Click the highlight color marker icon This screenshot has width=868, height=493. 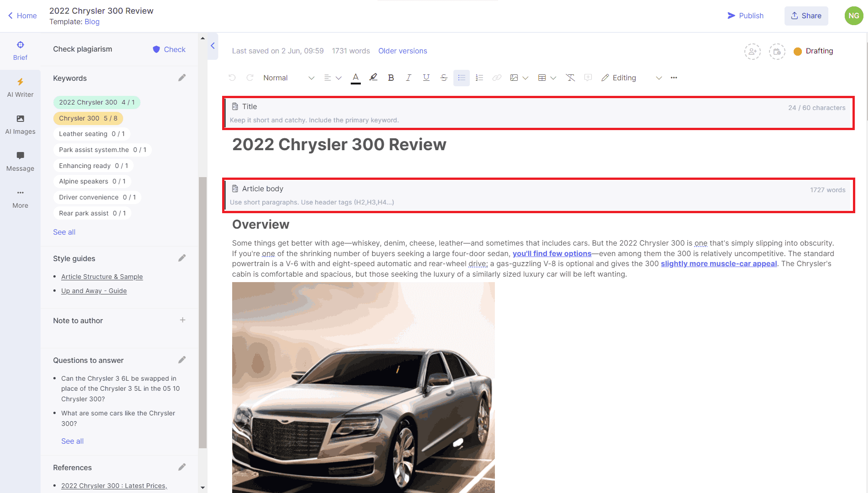click(x=374, y=78)
